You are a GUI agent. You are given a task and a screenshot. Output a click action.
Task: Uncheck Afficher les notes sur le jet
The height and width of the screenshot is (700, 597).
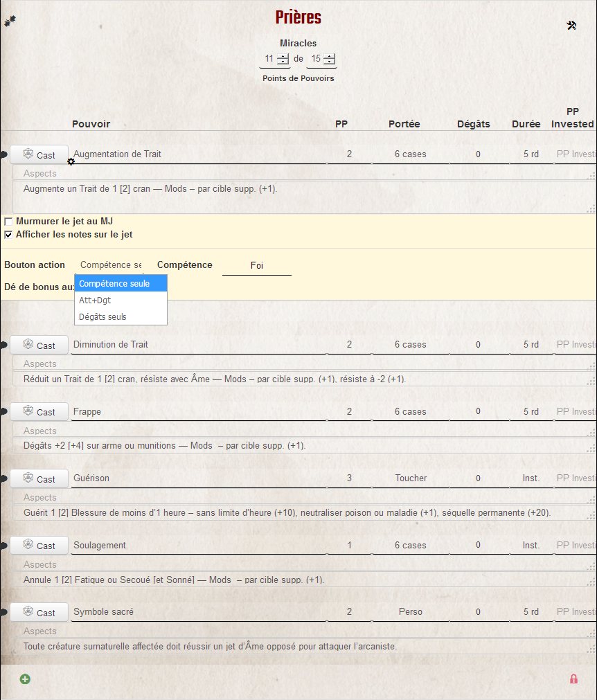pos(8,235)
